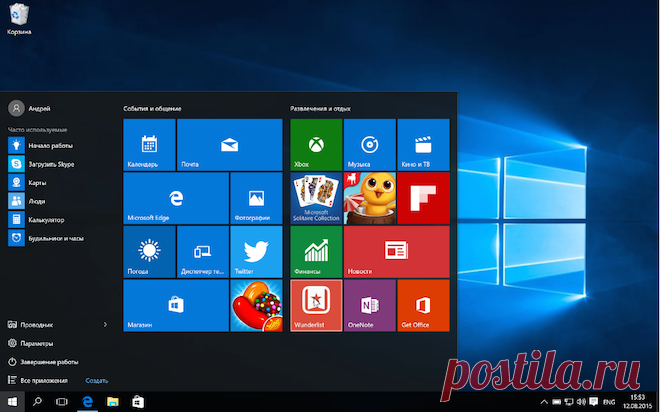660x412 pixels.
Task: Open the Финансы finance tile
Action: coord(316,252)
